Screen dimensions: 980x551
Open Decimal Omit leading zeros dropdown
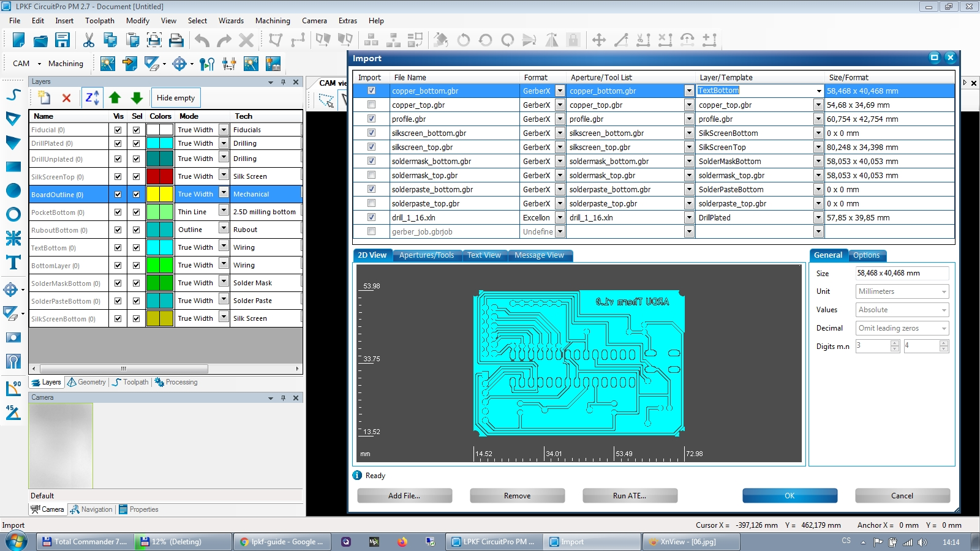[902, 328]
